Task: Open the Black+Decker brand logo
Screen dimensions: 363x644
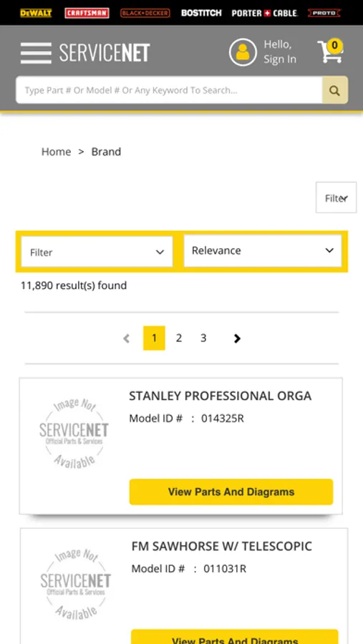Action: click(x=145, y=13)
